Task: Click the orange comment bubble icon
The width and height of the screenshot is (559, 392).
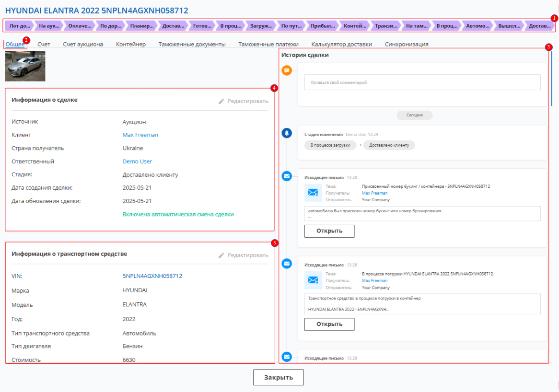Action: pyautogui.click(x=287, y=70)
